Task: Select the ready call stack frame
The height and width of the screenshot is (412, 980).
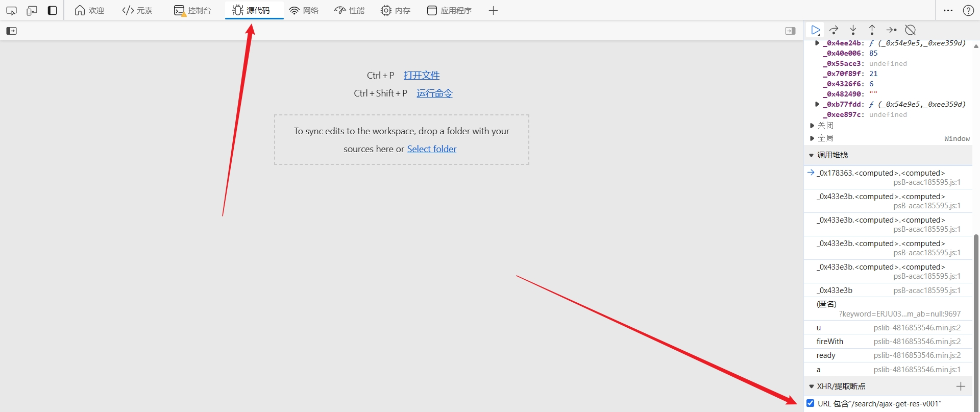Action: (888, 355)
